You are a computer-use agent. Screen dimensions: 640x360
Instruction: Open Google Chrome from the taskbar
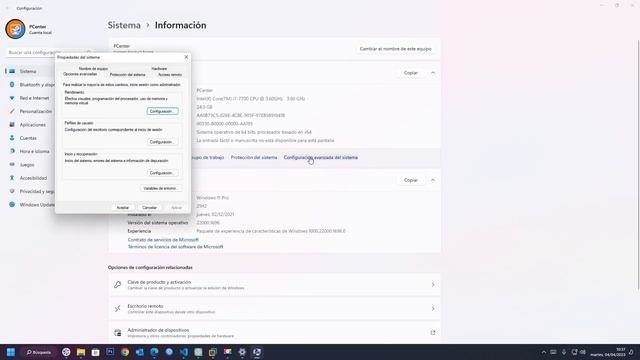click(x=125, y=352)
